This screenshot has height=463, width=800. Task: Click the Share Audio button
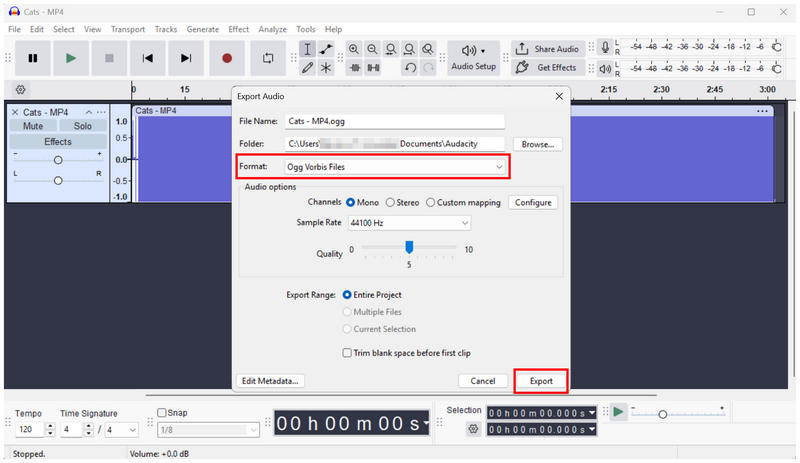(548, 49)
